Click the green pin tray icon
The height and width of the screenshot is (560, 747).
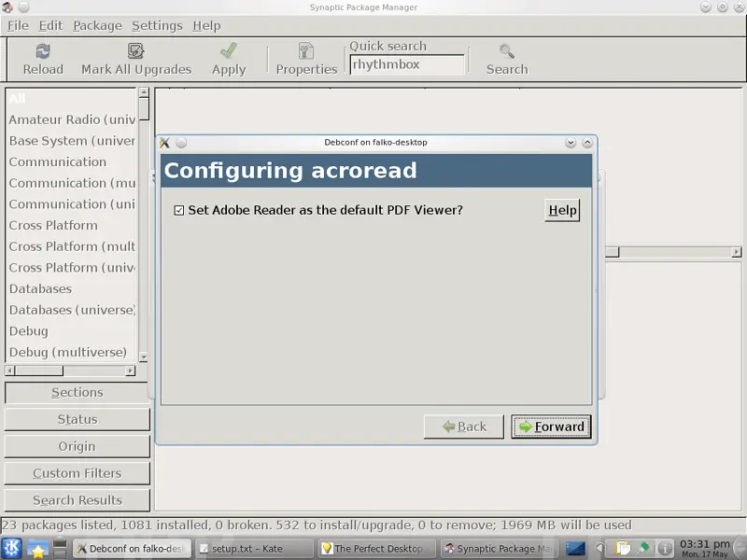(643, 548)
